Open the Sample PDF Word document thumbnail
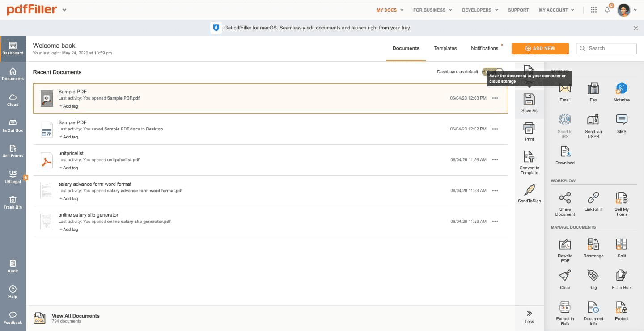The height and width of the screenshot is (331, 644). coord(47,129)
